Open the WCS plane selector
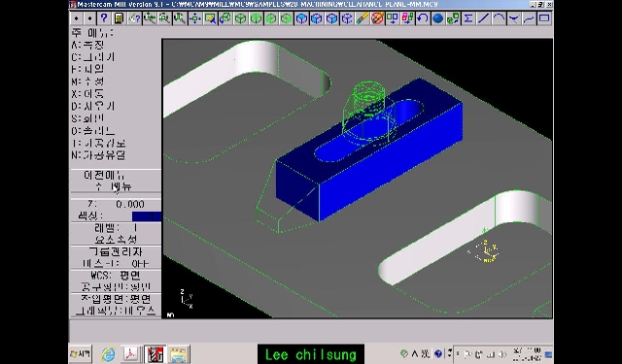The width and height of the screenshot is (622, 364). [x=116, y=276]
